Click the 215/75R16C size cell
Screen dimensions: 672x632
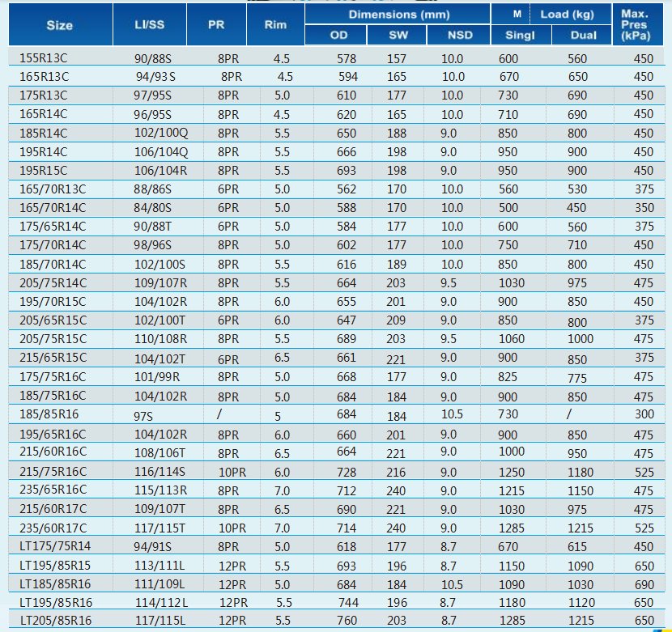[x=53, y=471]
